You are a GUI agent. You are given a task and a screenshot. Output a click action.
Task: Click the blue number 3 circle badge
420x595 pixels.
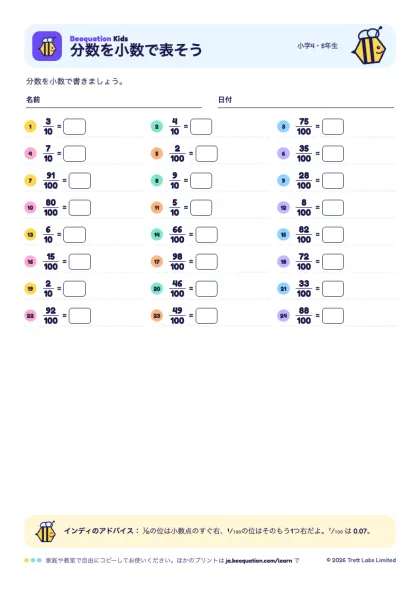(x=283, y=126)
